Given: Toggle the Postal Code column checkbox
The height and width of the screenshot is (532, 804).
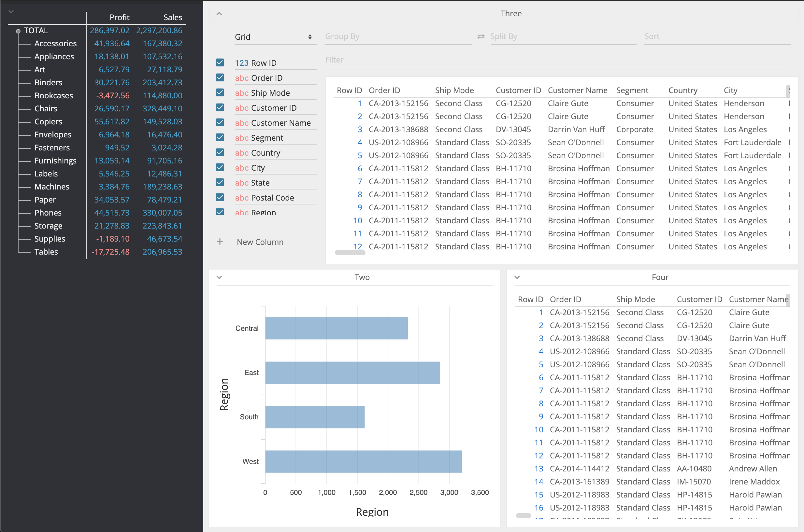Looking at the screenshot, I should tap(220, 197).
